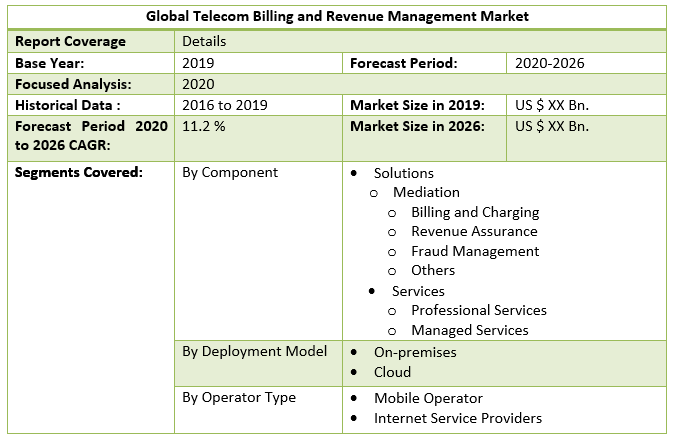
Task: Select the 2016 to 2019 value
Action: coord(225,105)
